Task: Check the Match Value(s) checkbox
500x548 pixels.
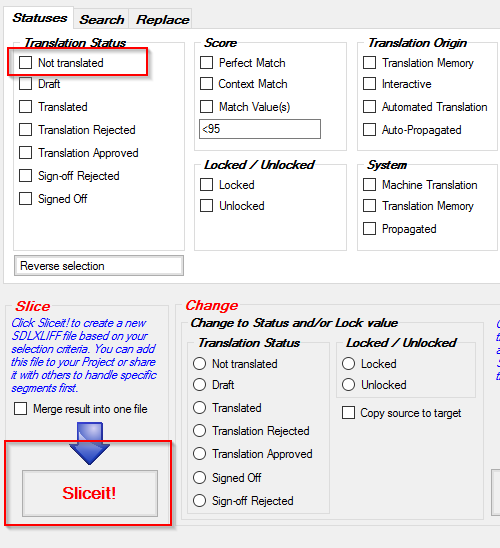Action: click(206, 107)
